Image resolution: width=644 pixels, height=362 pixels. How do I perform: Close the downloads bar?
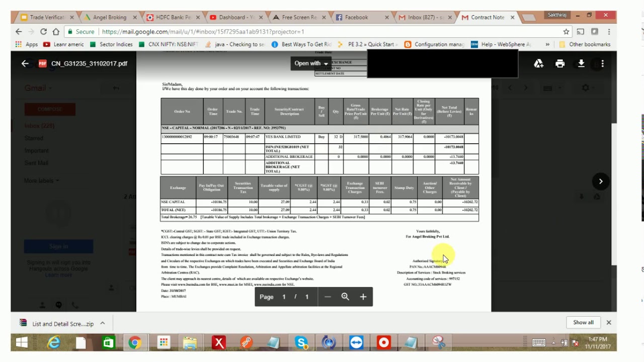tap(609, 322)
